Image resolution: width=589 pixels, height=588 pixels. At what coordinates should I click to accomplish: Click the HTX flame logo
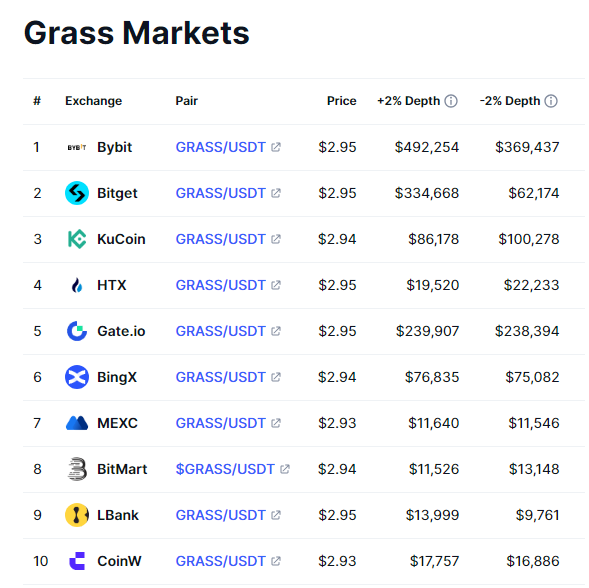point(77,285)
